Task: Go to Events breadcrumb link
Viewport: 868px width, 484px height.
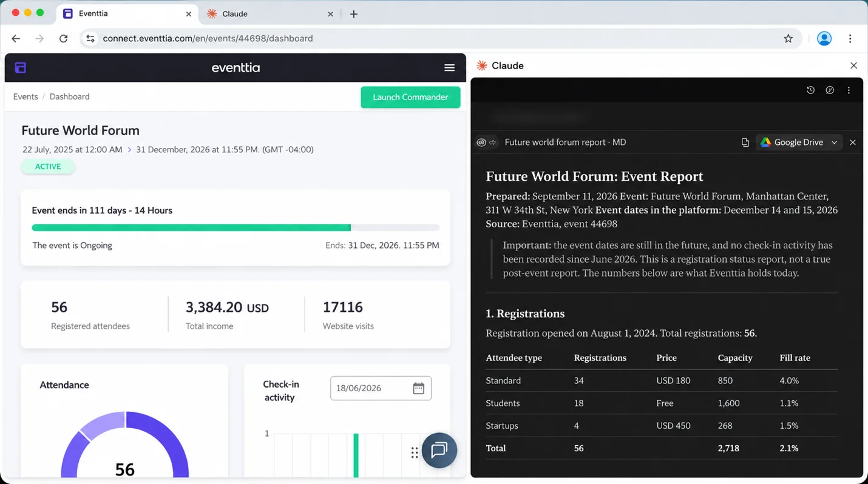Action: click(x=25, y=96)
